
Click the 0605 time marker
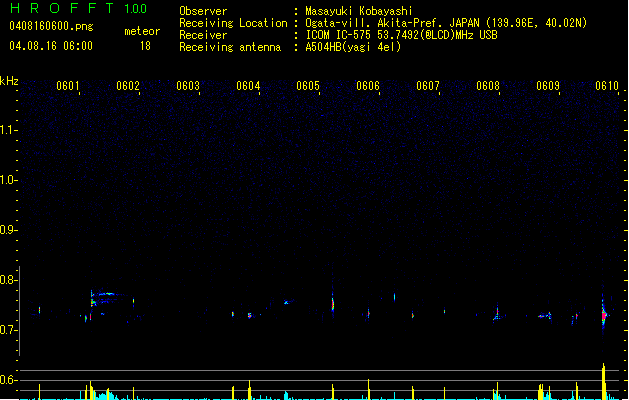pyautogui.click(x=308, y=86)
